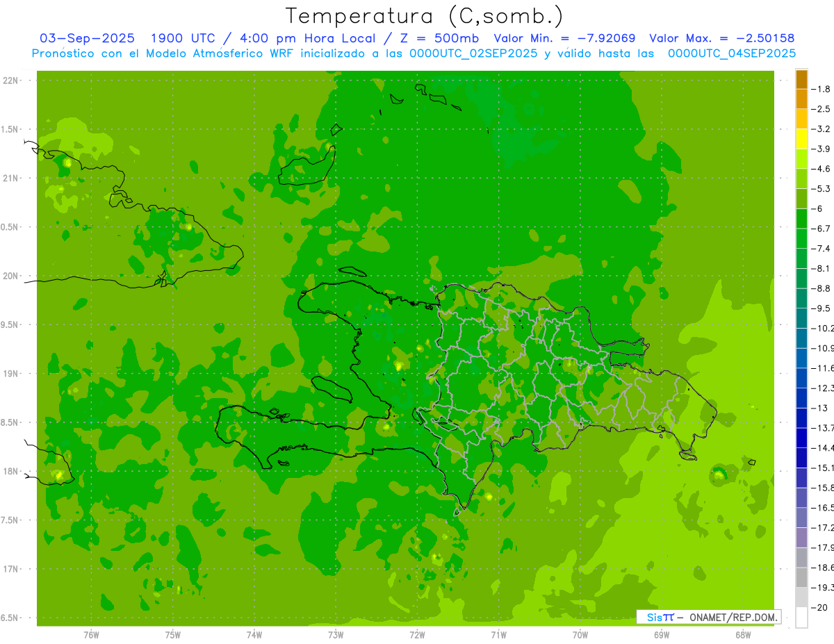Click the "-7.4" color scale label

pyautogui.click(x=822, y=249)
